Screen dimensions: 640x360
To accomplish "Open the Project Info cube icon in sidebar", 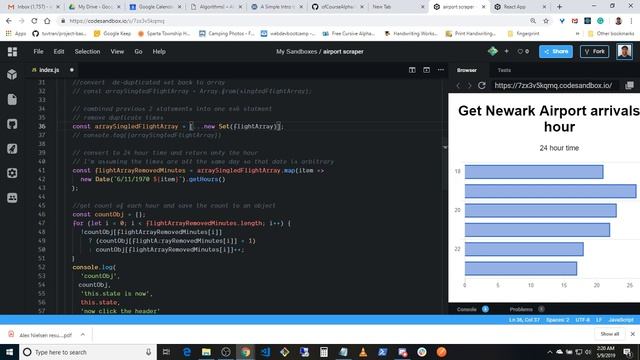I will (12, 74).
